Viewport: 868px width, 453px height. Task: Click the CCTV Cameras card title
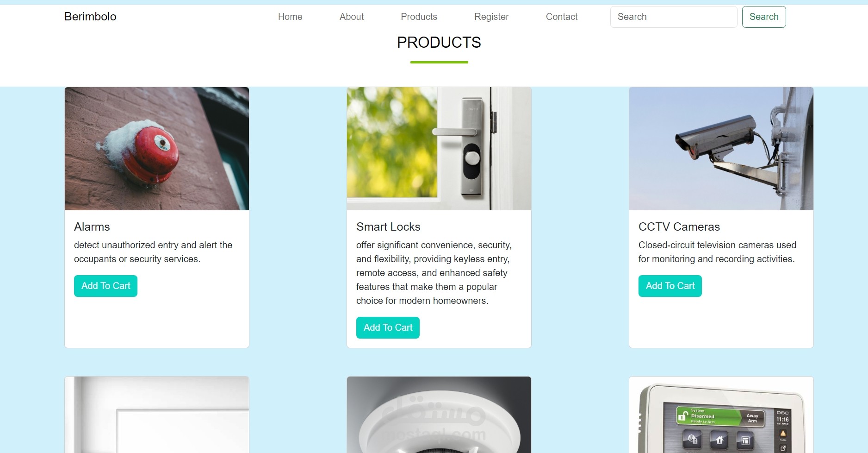click(x=679, y=226)
